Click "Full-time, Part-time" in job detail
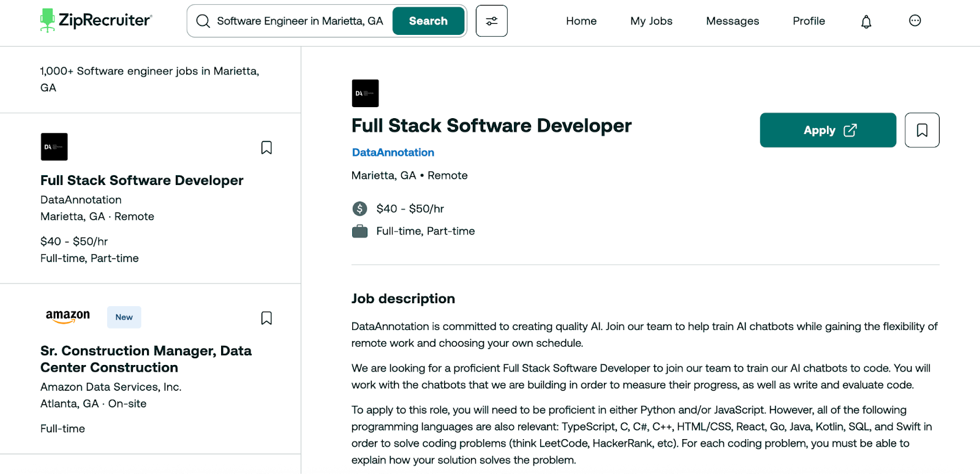The width and height of the screenshot is (980, 474). tap(425, 231)
